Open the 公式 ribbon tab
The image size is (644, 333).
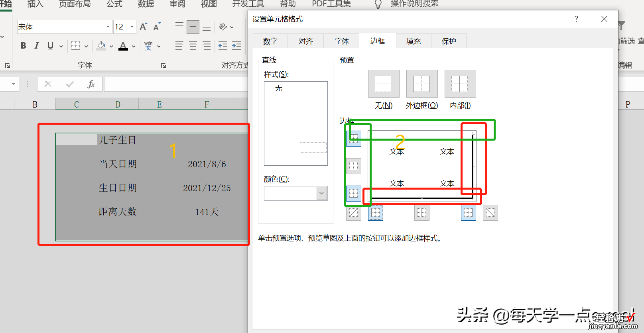click(114, 4)
